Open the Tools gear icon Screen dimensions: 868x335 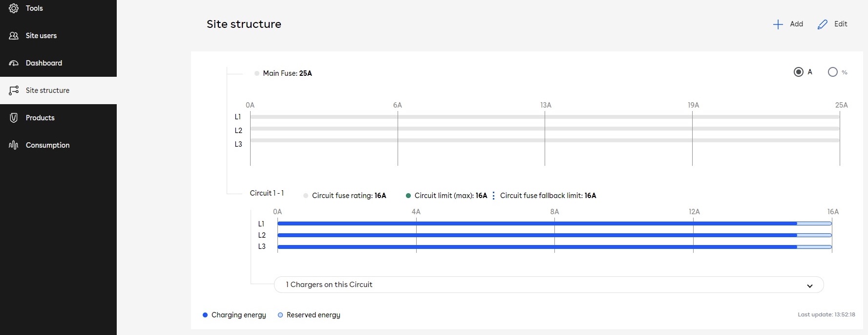coord(14,8)
